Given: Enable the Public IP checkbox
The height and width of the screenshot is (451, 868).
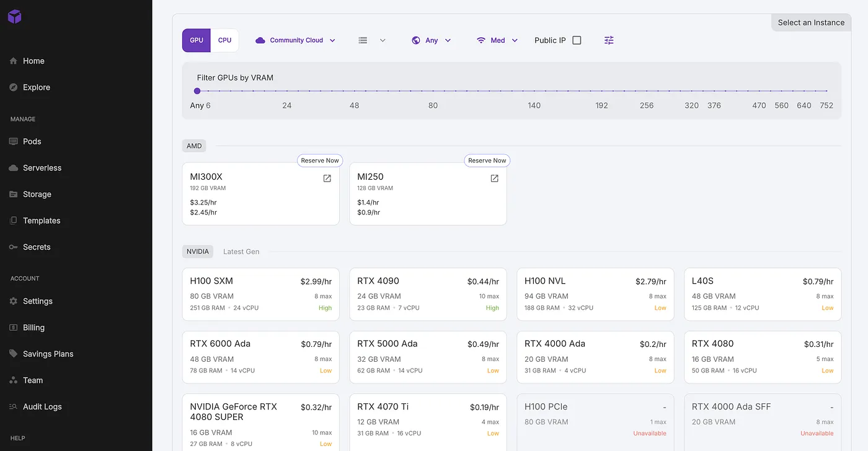Looking at the screenshot, I should 577,40.
